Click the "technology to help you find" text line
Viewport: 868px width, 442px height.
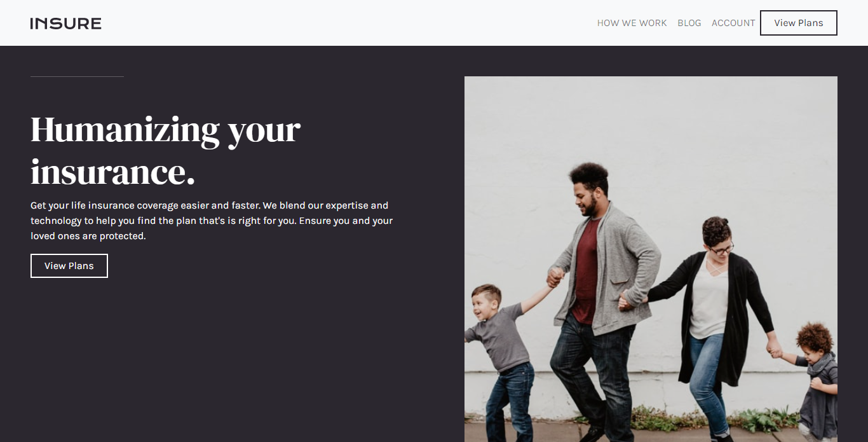[x=212, y=221]
